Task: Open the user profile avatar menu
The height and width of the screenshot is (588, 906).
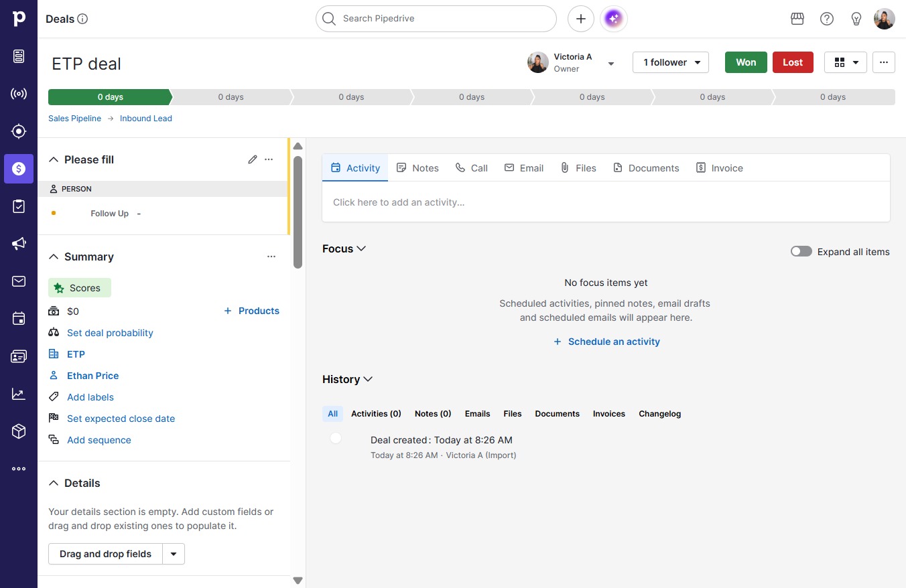Action: pyautogui.click(x=885, y=19)
